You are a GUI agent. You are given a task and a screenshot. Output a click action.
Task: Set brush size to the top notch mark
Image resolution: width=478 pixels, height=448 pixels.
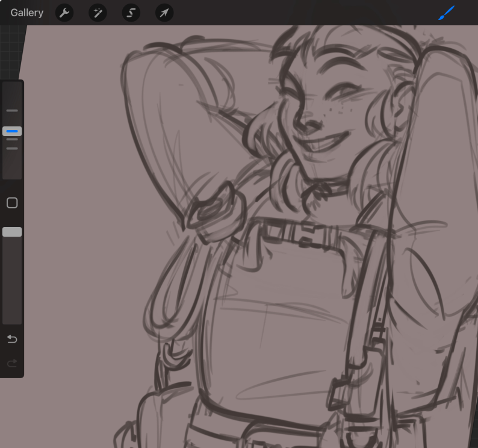[12, 111]
